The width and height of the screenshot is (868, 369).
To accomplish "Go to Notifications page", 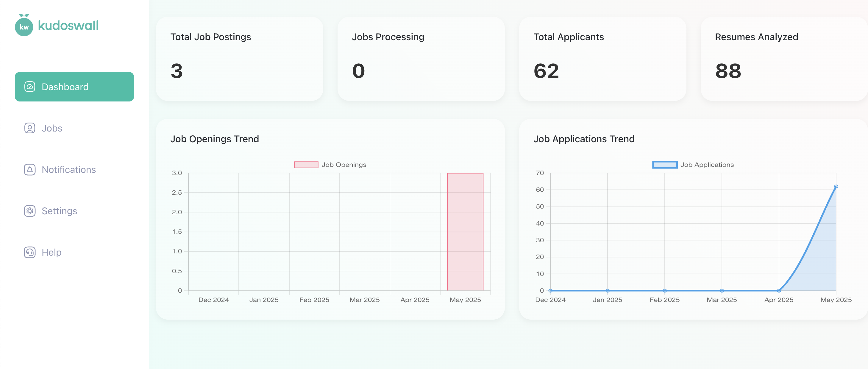I will click(x=69, y=170).
